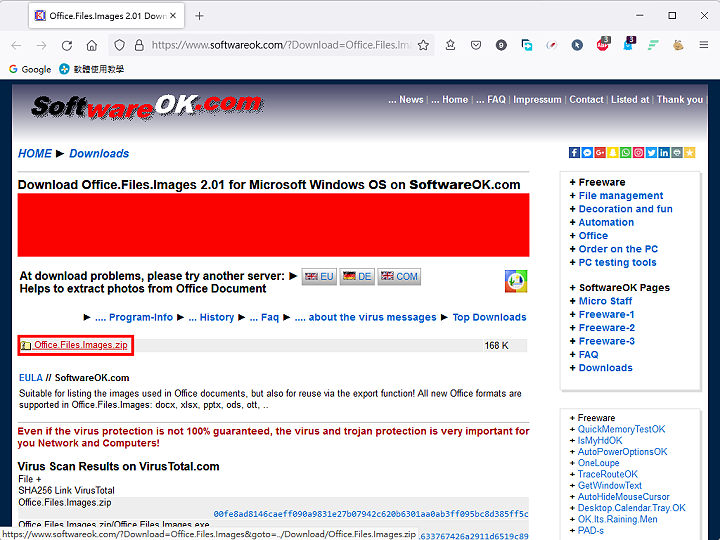Click the yellow favorite star share icon
Image resolution: width=720 pixels, height=540 pixels.
click(x=690, y=152)
